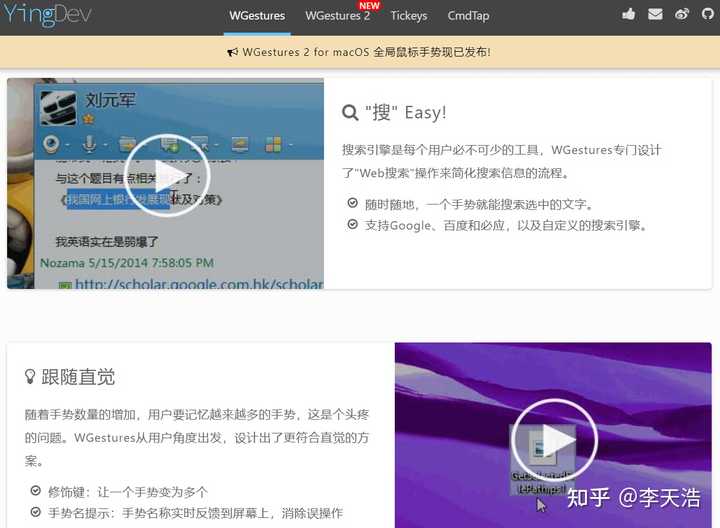Visit the Weibo icon link
The width and height of the screenshot is (720, 528).
(682, 14)
